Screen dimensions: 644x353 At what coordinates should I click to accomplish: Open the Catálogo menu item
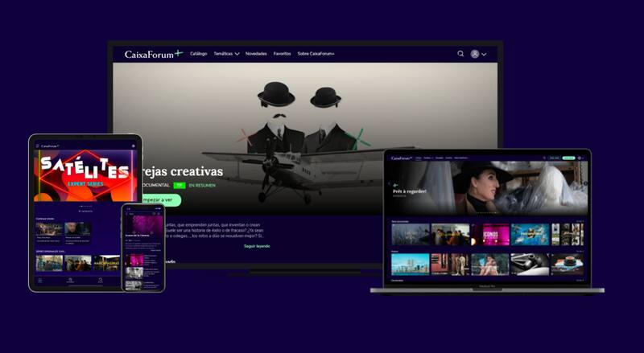198,54
